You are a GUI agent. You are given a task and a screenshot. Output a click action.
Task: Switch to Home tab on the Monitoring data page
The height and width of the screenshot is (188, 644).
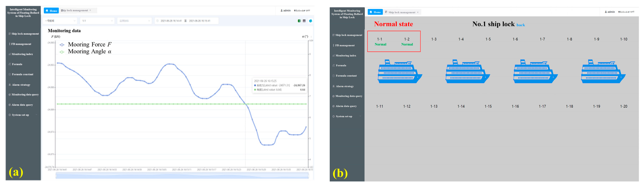(x=51, y=10)
